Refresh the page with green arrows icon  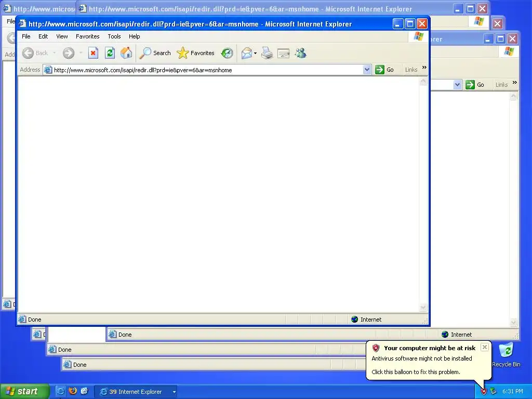[x=110, y=53]
